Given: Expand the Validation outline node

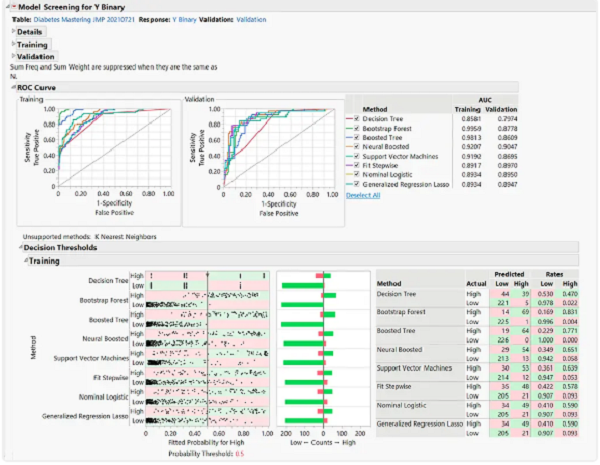Looking at the screenshot, I should [13, 57].
